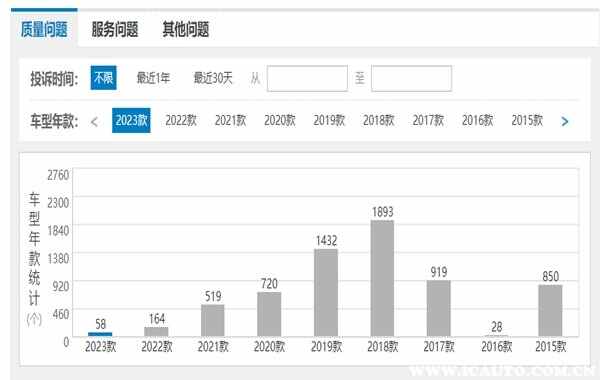Image resolution: width=600 pixels, height=380 pixels.
Task: Select the 2022款 model year filter
Action: pyautogui.click(x=181, y=121)
